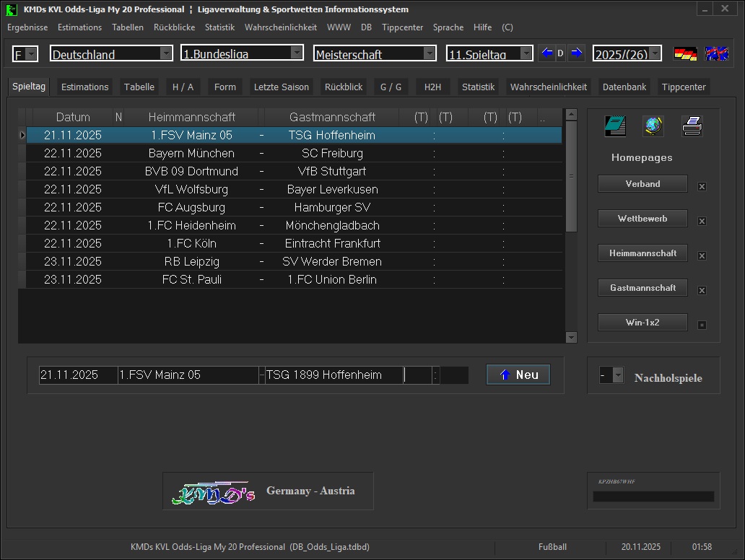
Task: Toggle the checkbox next to Verband
Action: (702, 186)
